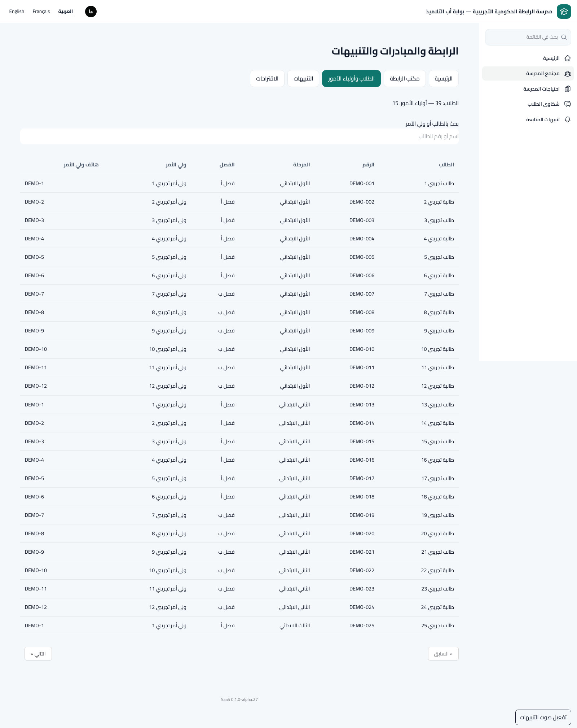Select العربية language link
577x728 pixels.
tap(66, 12)
